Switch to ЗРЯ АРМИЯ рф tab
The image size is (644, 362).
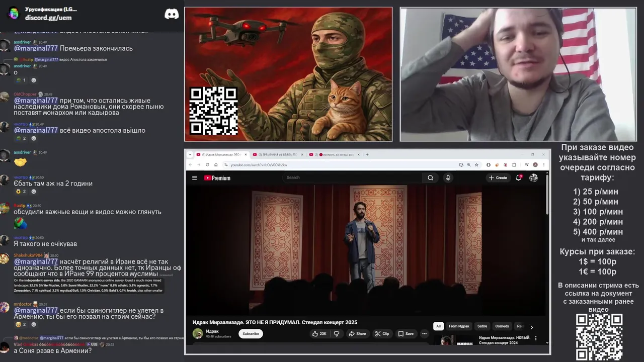pos(279,154)
